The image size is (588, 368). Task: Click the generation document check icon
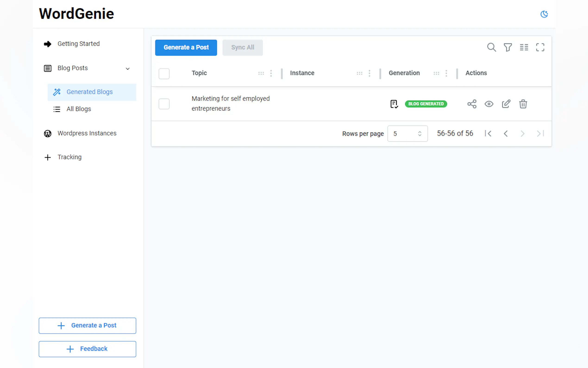click(394, 104)
